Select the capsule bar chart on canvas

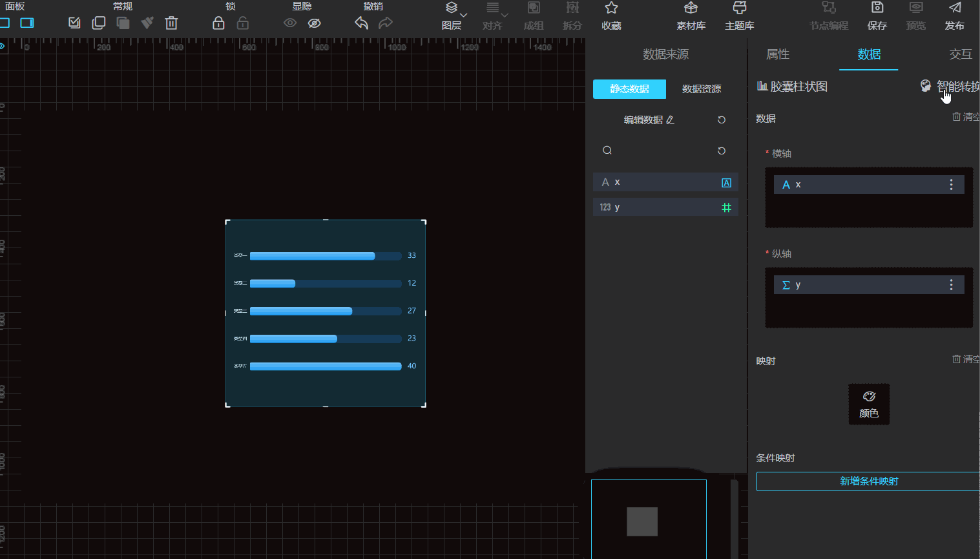[x=326, y=313]
